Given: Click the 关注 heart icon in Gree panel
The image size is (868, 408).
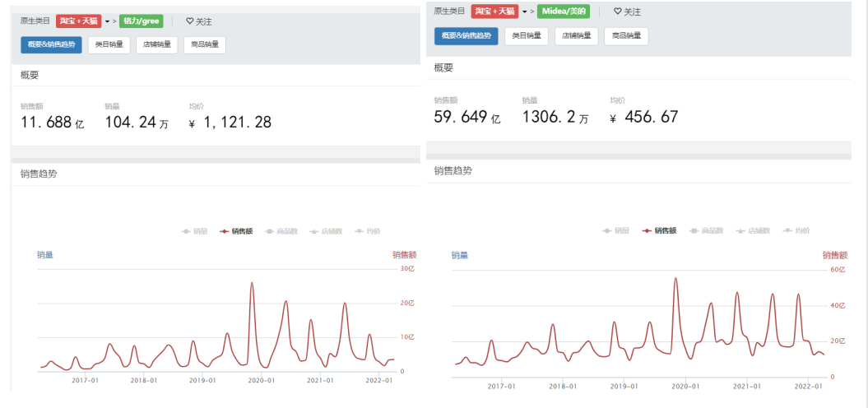Looking at the screenshot, I should [189, 21].
